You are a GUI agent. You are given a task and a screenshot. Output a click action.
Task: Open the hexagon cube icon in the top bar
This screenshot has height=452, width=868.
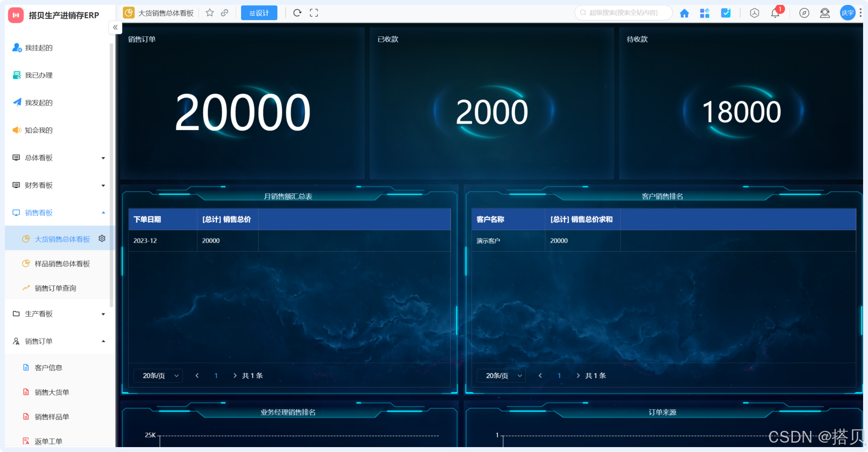pos(755,13)
